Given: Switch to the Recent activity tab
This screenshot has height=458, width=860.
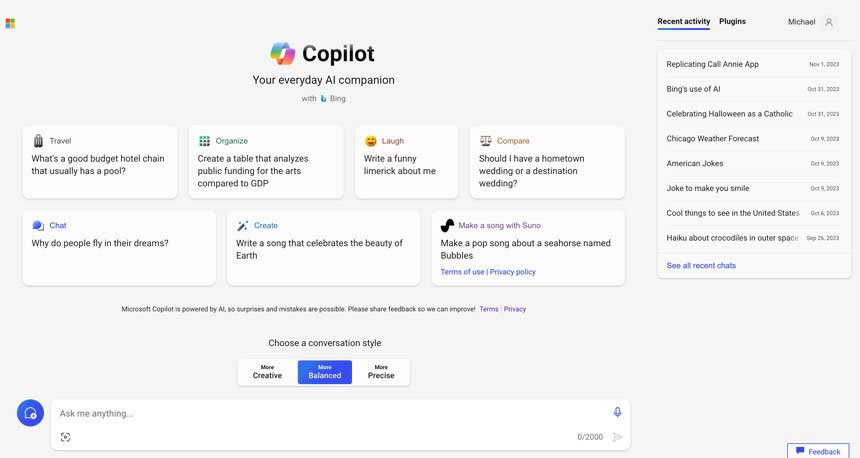Looking at the screenshot, I should tap(684, 21).
